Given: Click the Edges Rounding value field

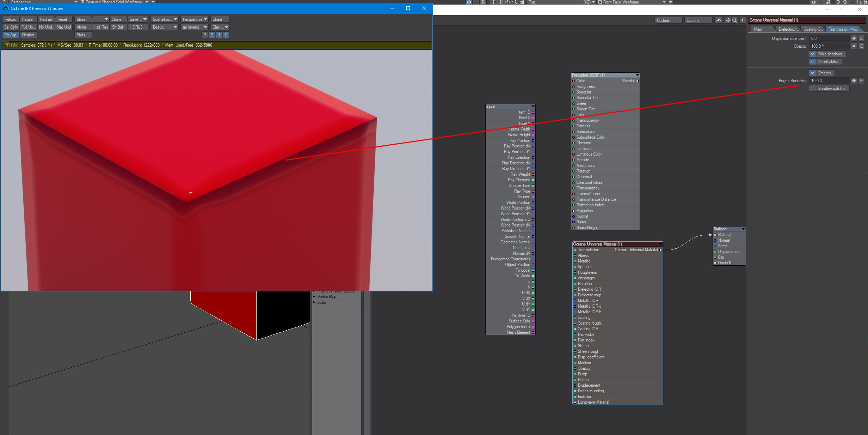Looking at the screenshot, I should [x=829, y=81].
